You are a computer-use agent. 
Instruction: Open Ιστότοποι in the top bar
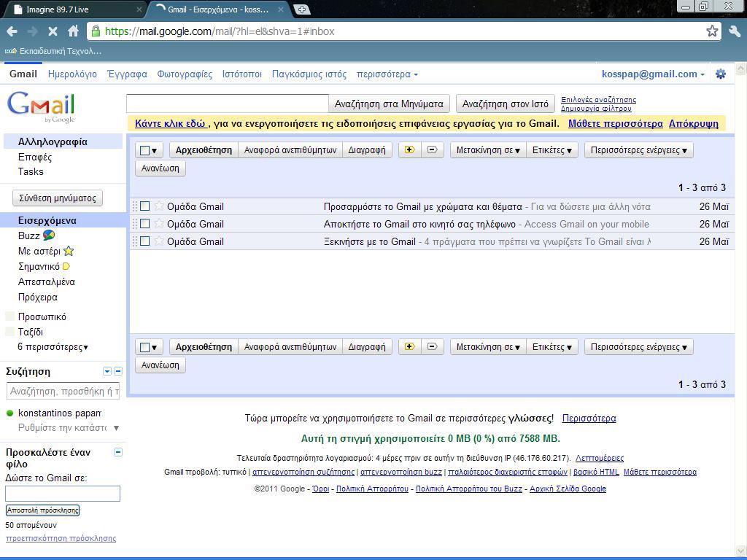pos(242,74)
